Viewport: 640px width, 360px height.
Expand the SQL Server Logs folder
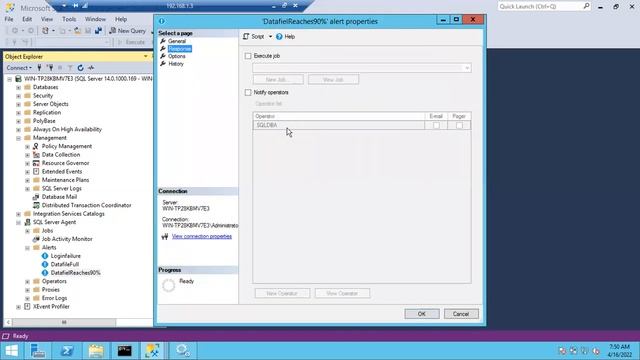tap(27, 189)
